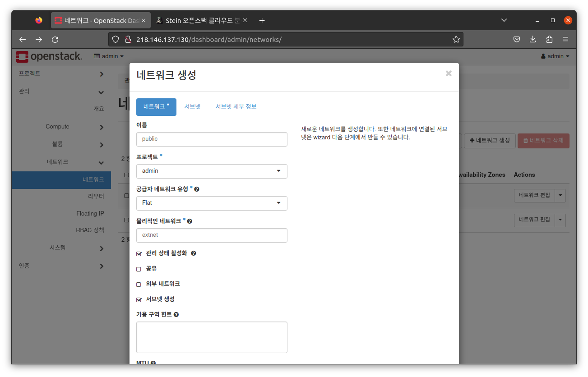Switch to the 서브넷 세부 정보 tab
This screenshot has width=588, height=377.
click(236, 107)
